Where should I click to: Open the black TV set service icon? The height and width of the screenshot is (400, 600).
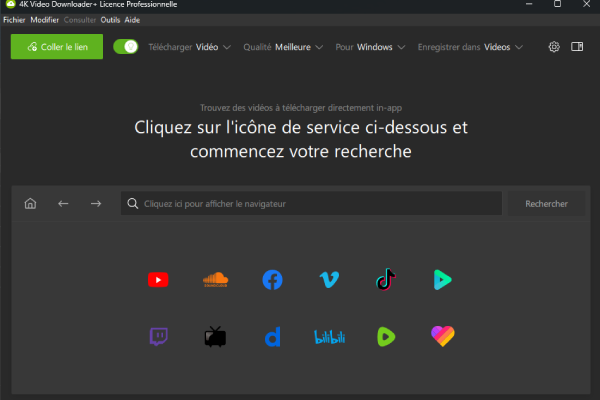click(215, 337)
